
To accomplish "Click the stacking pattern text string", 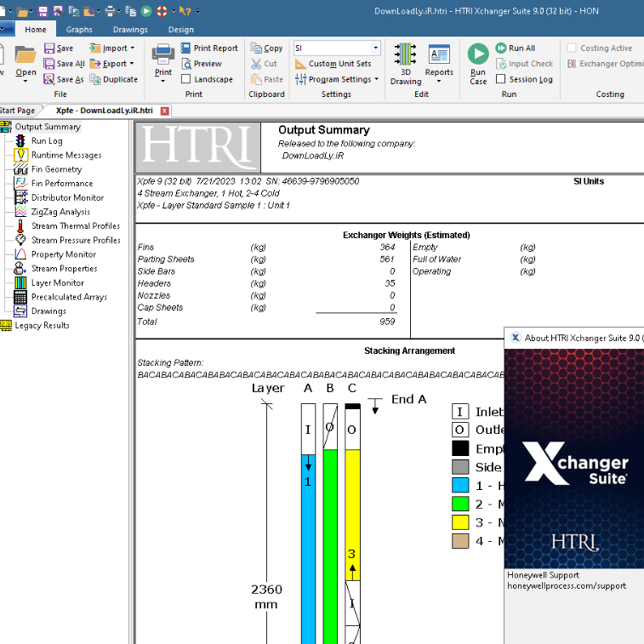I will click(321, 375).
